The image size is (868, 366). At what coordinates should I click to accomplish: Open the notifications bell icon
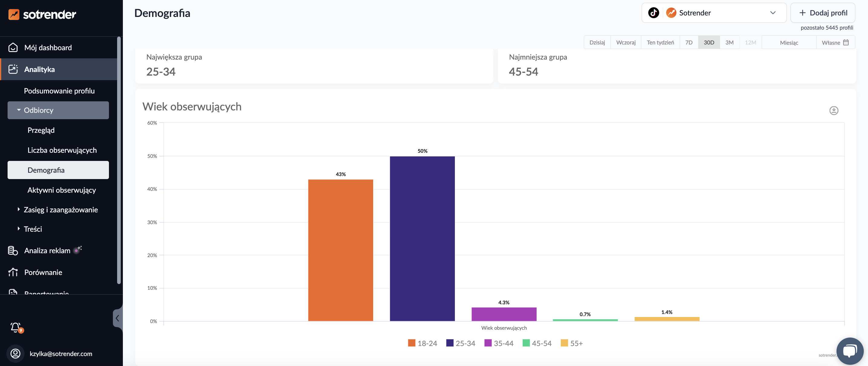point(15,327)
